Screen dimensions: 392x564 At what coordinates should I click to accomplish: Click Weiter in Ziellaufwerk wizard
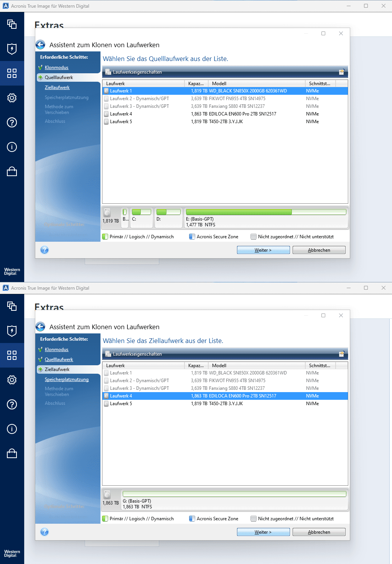[x=263, y=532]
